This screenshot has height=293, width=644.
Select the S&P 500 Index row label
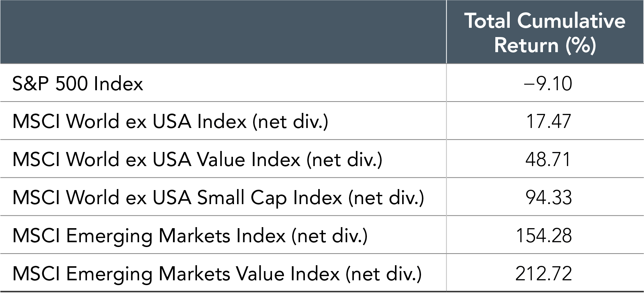78,83
